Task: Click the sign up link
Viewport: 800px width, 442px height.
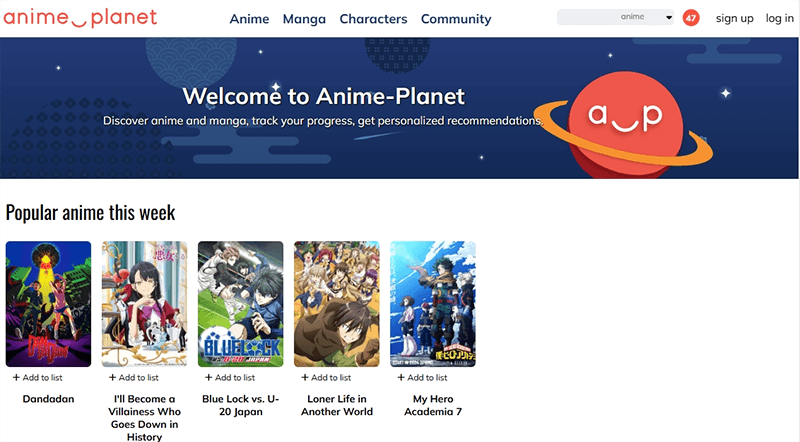Action: pos(734,18)
